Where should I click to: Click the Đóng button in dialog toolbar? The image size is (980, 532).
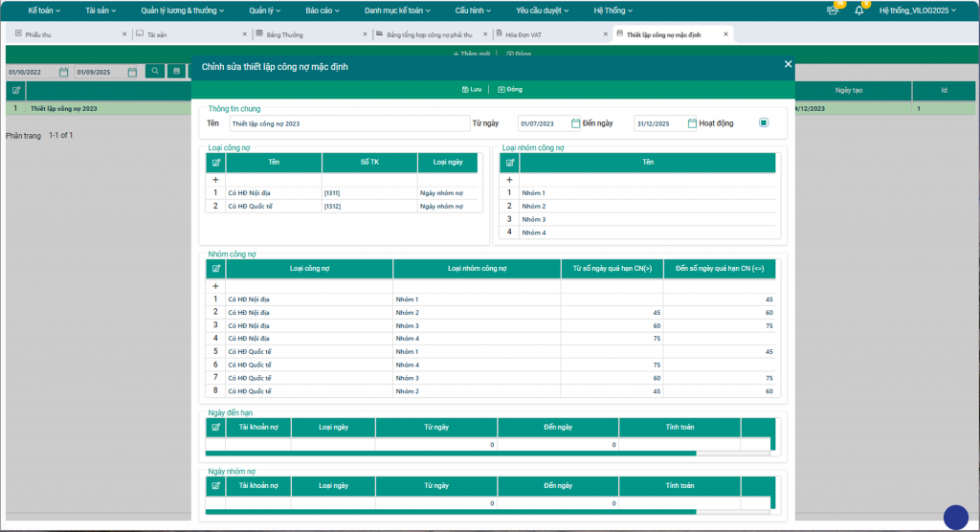[510, 89]
